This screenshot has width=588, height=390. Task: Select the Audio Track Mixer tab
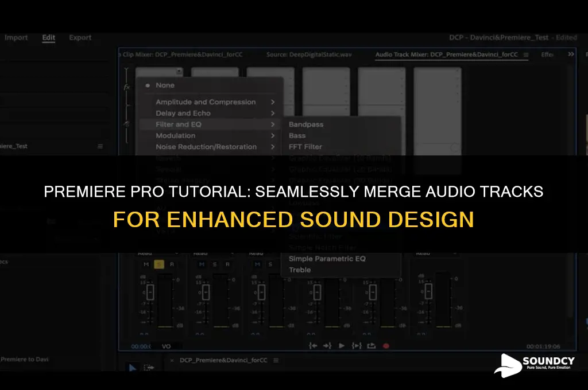(447, 54)
